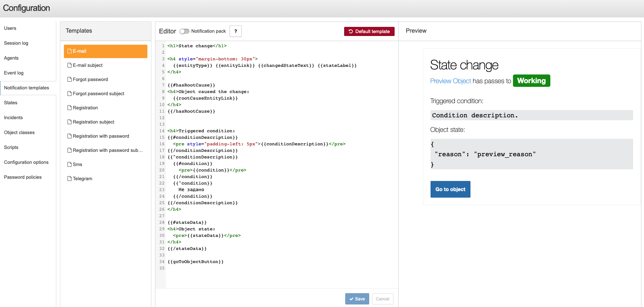The height and width of the screenshot is (307, 644).
Task: Click the Registration template file icon
Action: point(69,108)
